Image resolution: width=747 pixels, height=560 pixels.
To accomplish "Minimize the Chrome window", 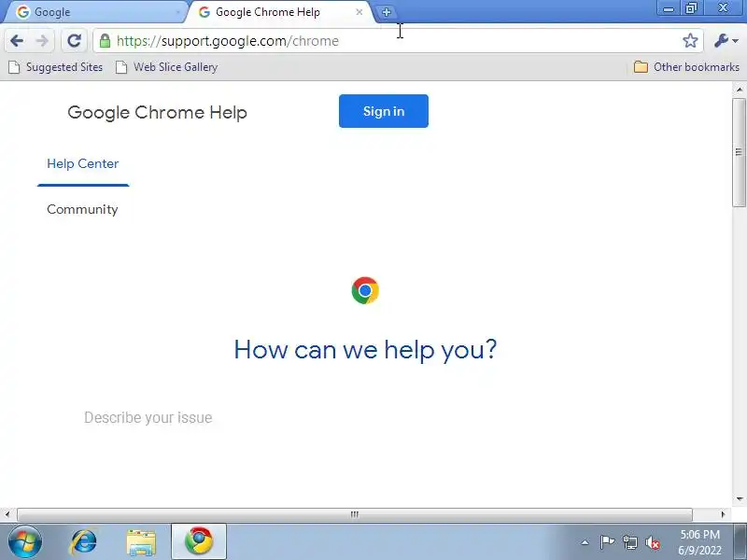I will [669, 8].
